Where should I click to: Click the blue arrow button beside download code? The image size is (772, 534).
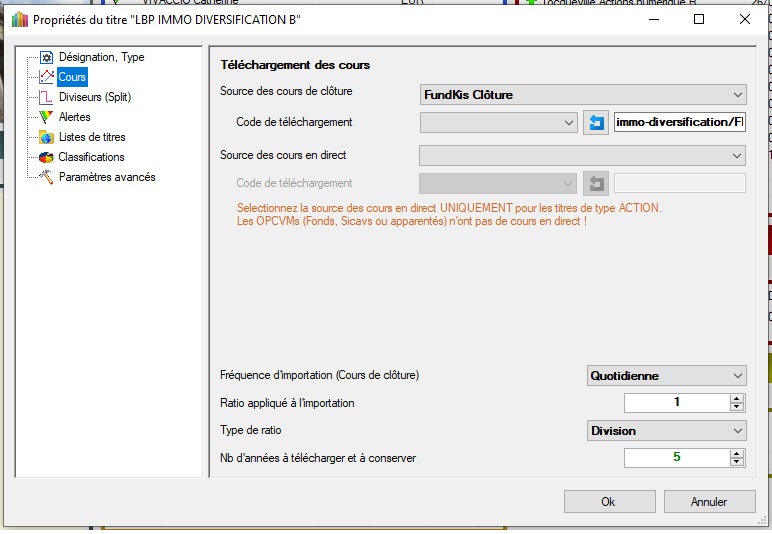(x=596, y=123)
